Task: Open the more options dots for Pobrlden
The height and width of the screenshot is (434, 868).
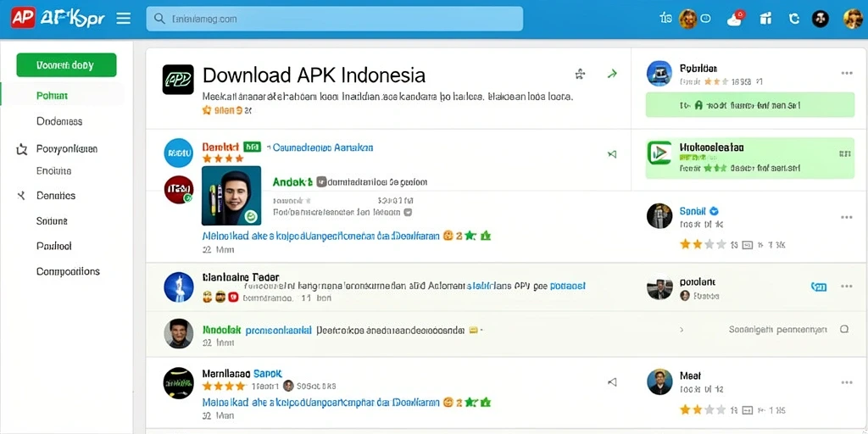Action: pos(847,73)
